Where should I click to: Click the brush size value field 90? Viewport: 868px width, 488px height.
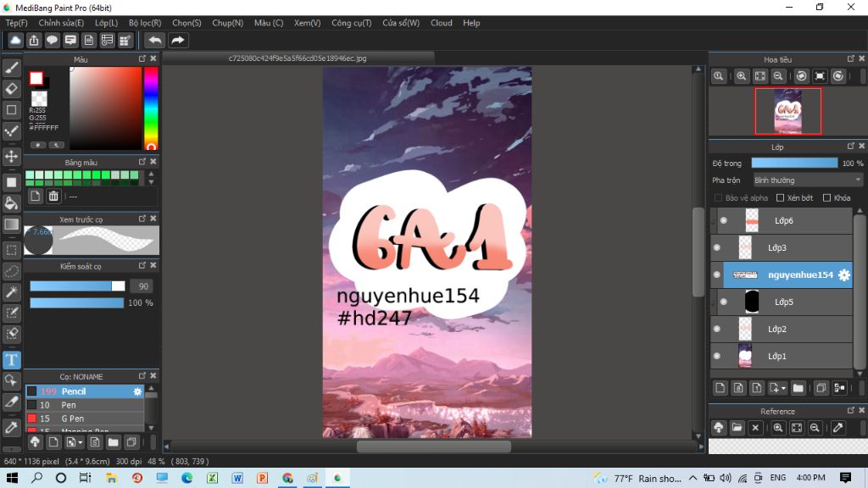pyautogui.click(x=143, y=286)
